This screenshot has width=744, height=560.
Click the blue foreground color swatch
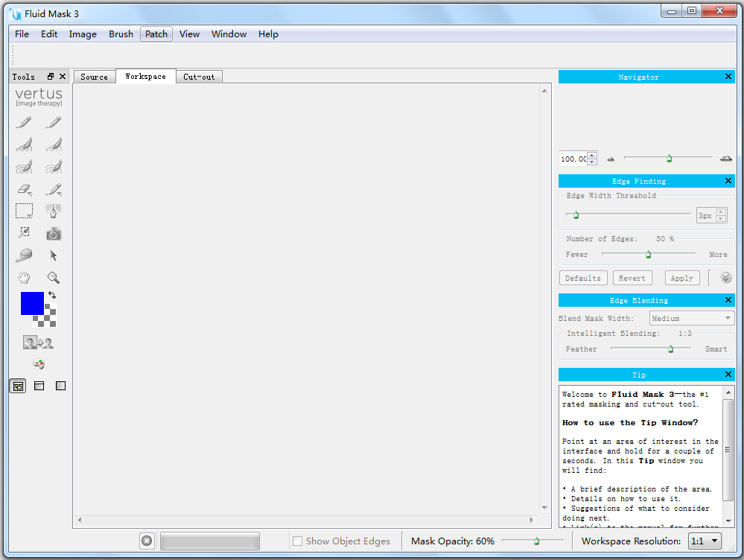point(32,303)
